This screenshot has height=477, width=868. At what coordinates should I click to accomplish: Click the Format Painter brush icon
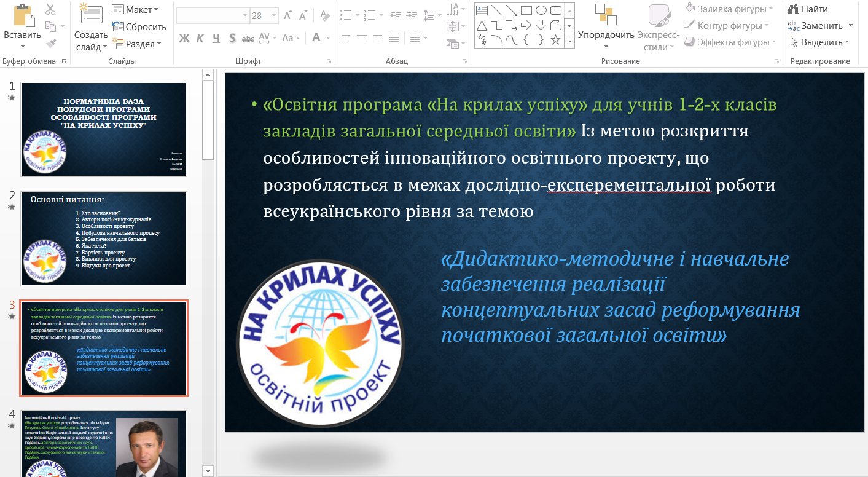point(50,43)
